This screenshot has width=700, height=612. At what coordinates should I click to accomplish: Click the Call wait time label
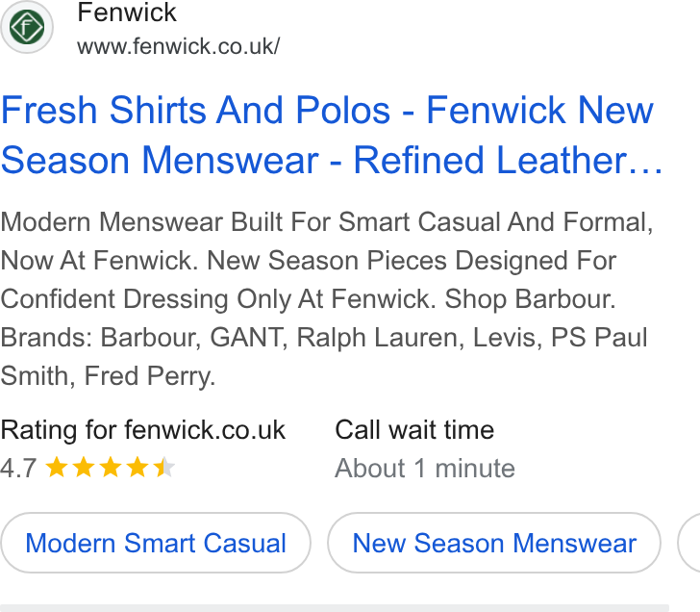[x=414, y=430]
